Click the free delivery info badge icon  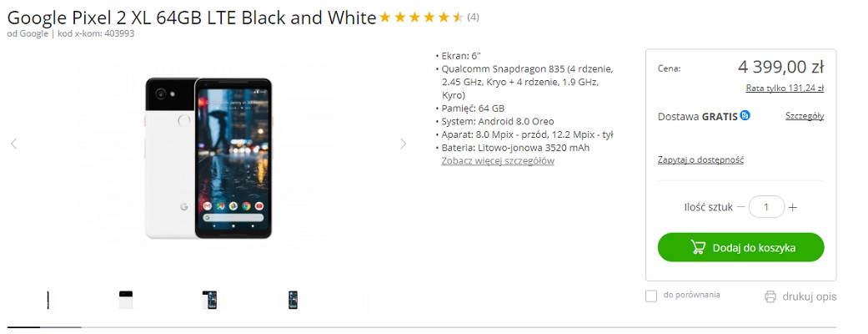(x=745, y=116)
